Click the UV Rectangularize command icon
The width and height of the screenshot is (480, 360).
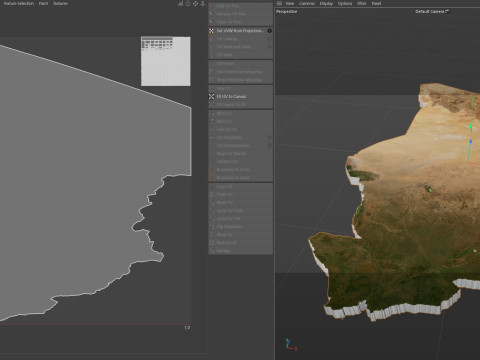pyautogui.click(x=211, y=145)
